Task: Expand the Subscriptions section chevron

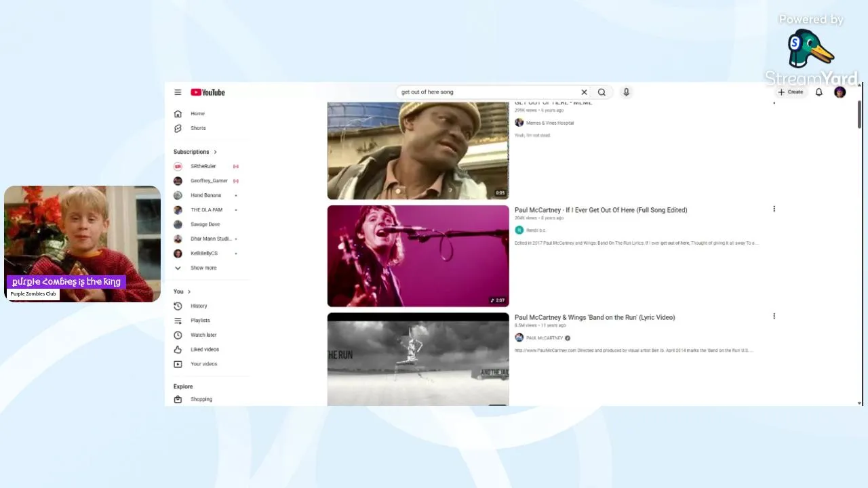Action: coord(215,152)
